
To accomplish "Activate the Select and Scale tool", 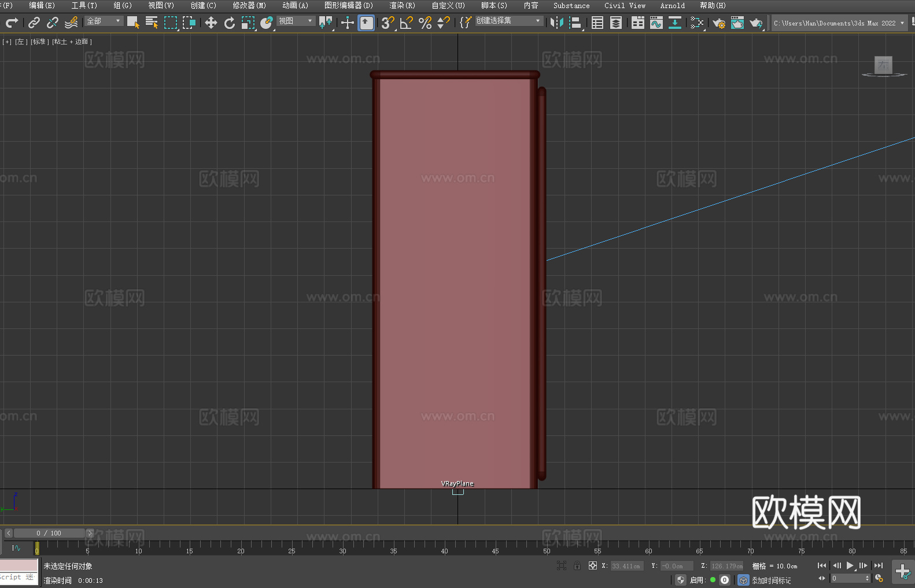I will [248, 23].
